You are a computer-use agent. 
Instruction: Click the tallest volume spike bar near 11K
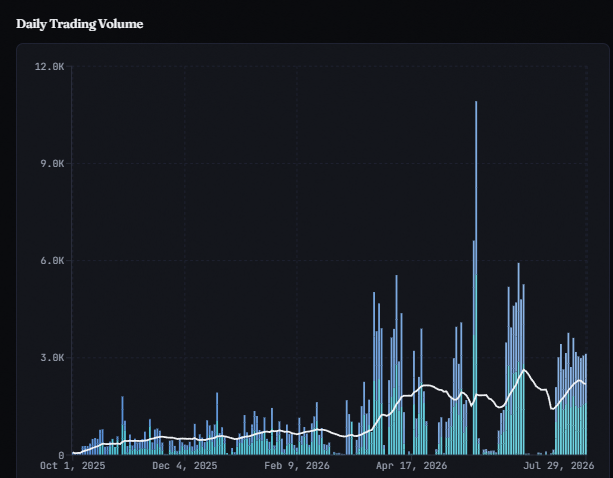click(x=476, y=277)
